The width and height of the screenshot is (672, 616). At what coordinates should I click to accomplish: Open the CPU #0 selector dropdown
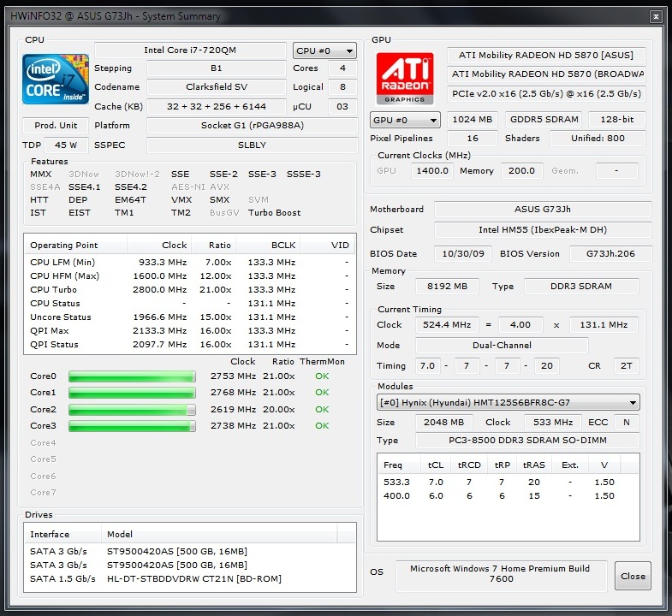tap(324, 51)
